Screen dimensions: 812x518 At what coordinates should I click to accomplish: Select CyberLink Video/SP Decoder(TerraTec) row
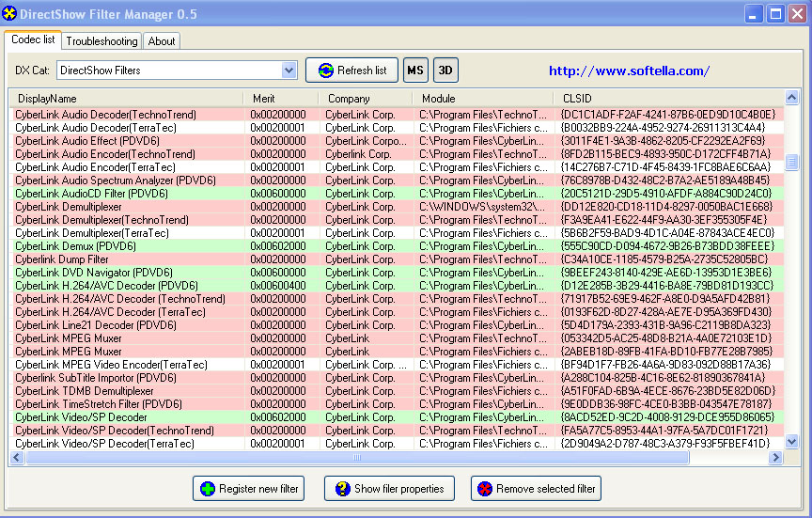[x=397, y=444]
